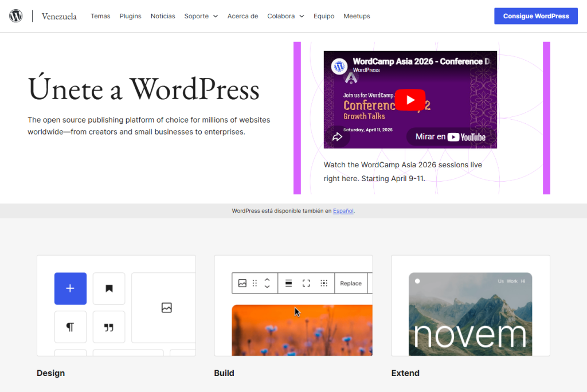The width and height of the screenshot is (587, 392).
Task: Click the fullscreen icon in Build toolbar
Action: pyautogui.click(x=306, y=283)
